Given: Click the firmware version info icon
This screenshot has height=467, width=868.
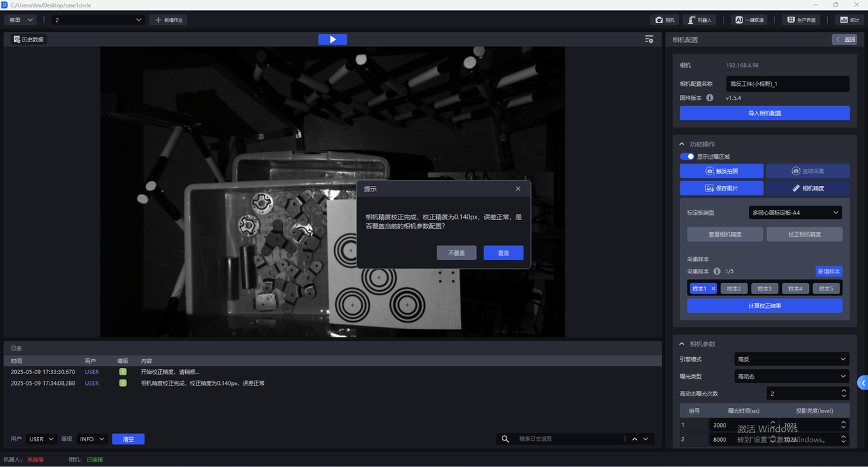Looking at the screenshot, I should [x=710, y=98].
